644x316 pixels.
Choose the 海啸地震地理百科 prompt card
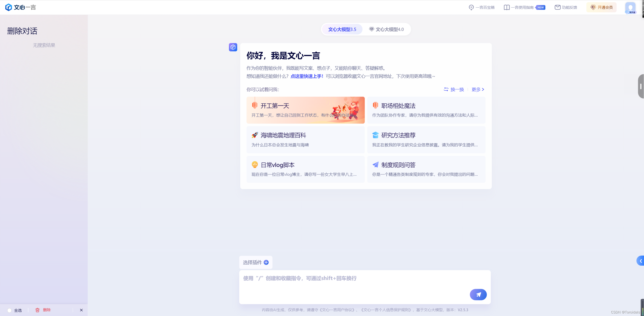point(305,140)
